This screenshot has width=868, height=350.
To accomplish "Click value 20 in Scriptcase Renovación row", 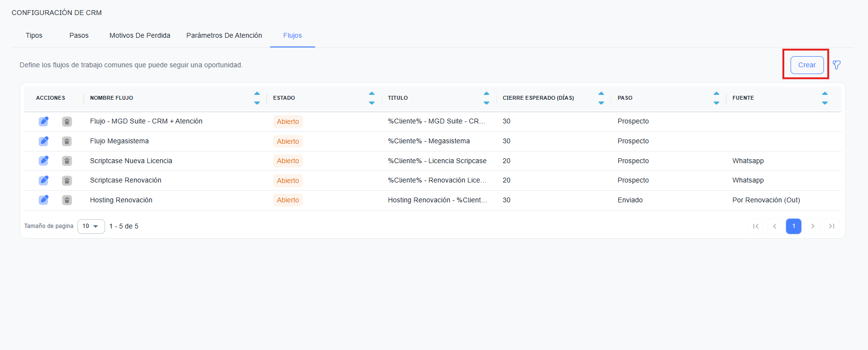I will [506, 180].
